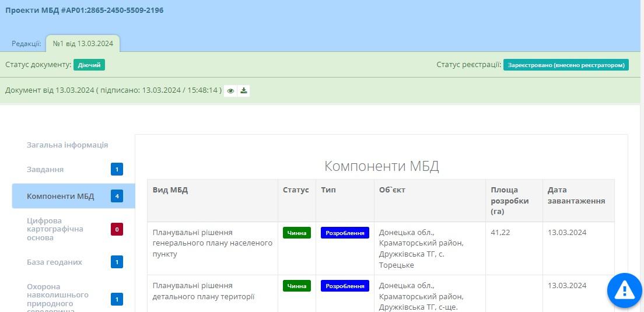This screenshot has width=644, height=312.
Task: Click the eye icon to view document
Action: [x=231, y=91]
